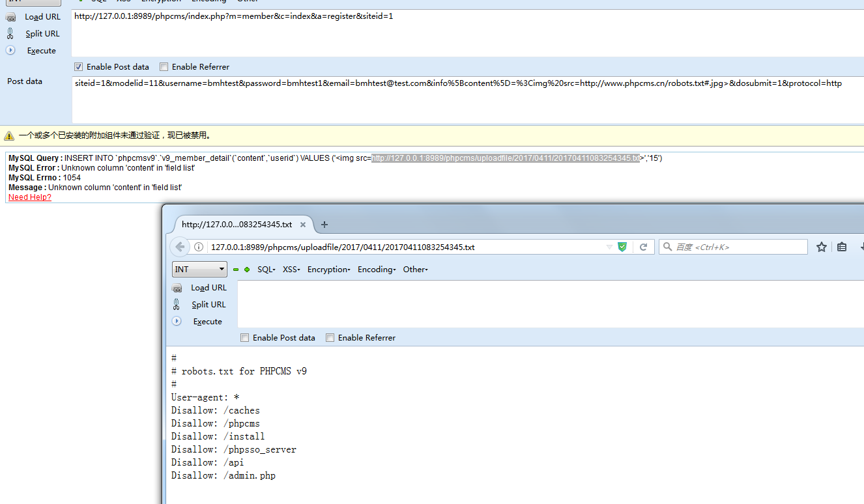The image size is (864, 504).
Task: Click Execute label in front HackBar
Action: coord(208,322)
